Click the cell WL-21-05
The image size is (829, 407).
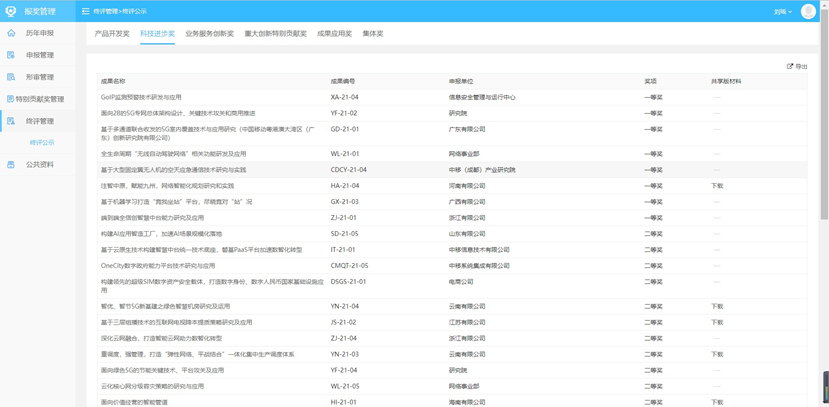[x=345, y=386]
